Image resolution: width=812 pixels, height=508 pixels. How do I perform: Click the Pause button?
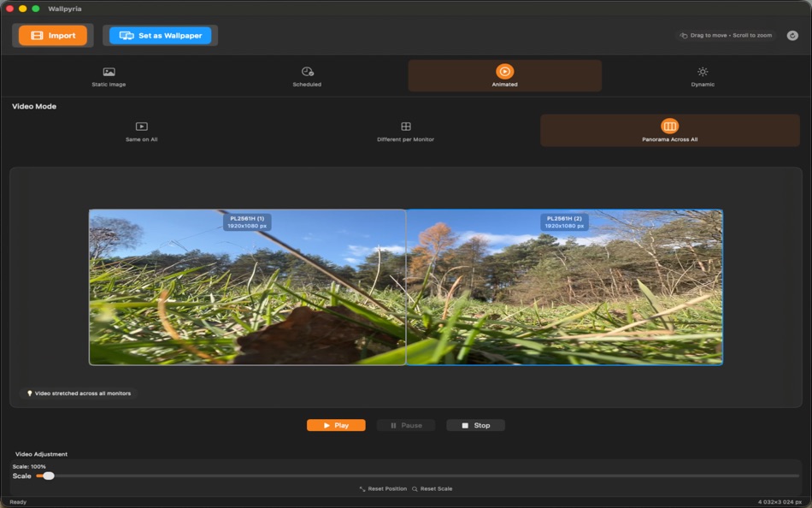406,425
